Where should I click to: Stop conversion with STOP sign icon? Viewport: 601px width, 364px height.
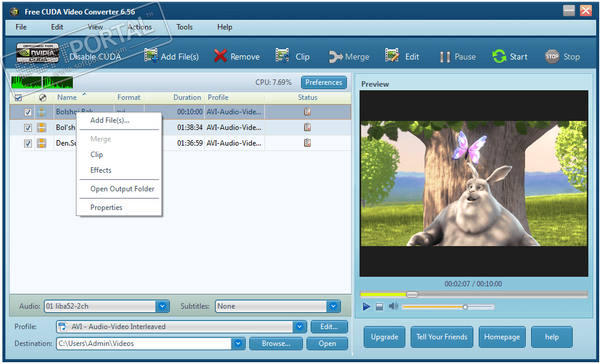pos(562,57)
